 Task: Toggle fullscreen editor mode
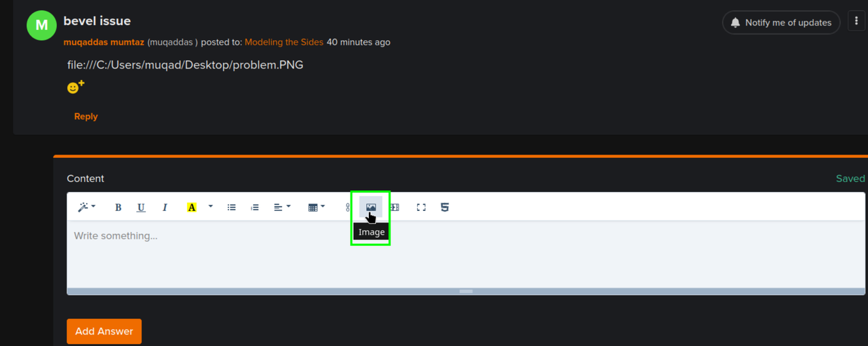pos(421,208)
